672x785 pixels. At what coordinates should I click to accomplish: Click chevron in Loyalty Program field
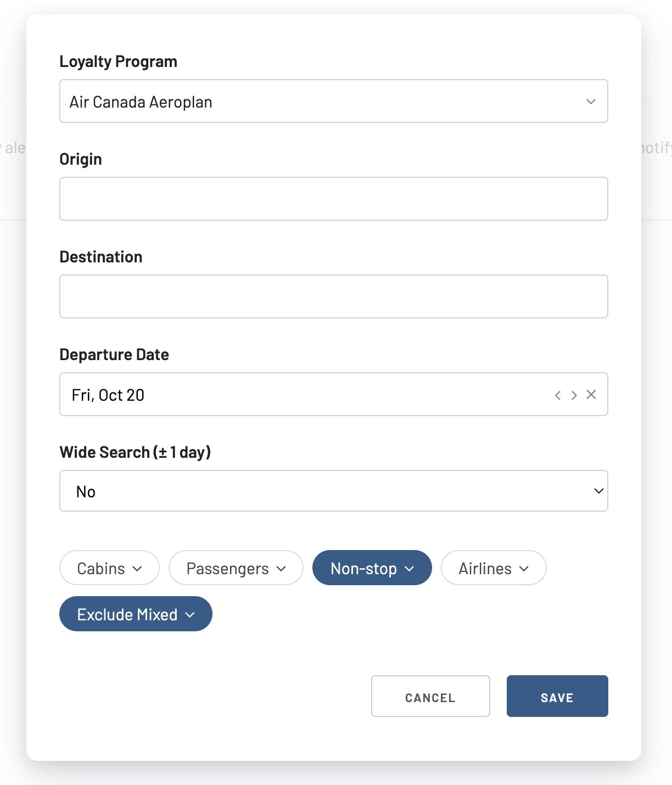(x=591, y=102)
